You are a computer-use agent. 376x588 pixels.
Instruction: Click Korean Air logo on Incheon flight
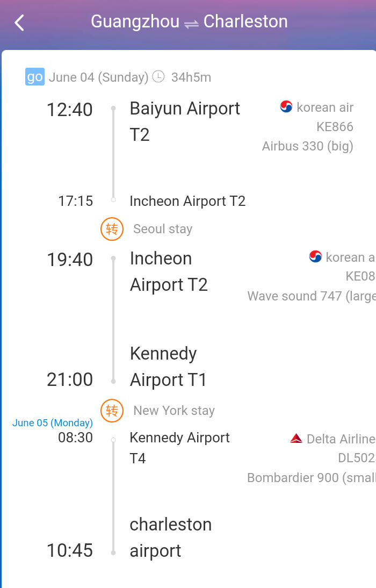tap(315, 257)
